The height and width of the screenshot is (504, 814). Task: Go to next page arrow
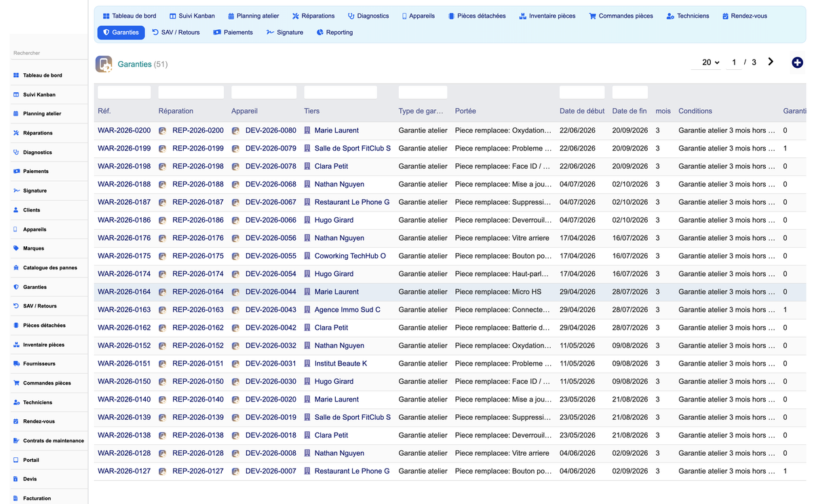[771, 62]
